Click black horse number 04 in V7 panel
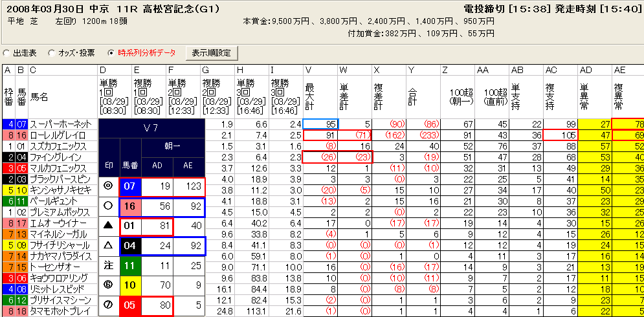Screen dimensions: 644x317 [x=130, y=246]
